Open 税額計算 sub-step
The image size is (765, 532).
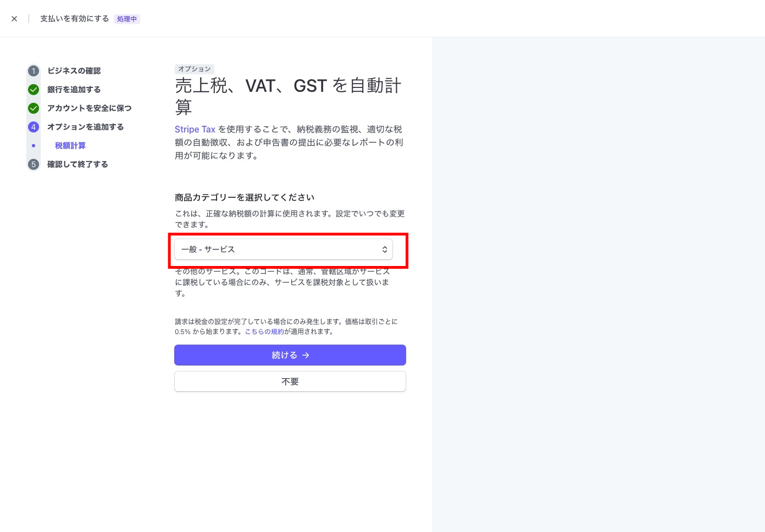pyautogui.click(x=70, y=146)
